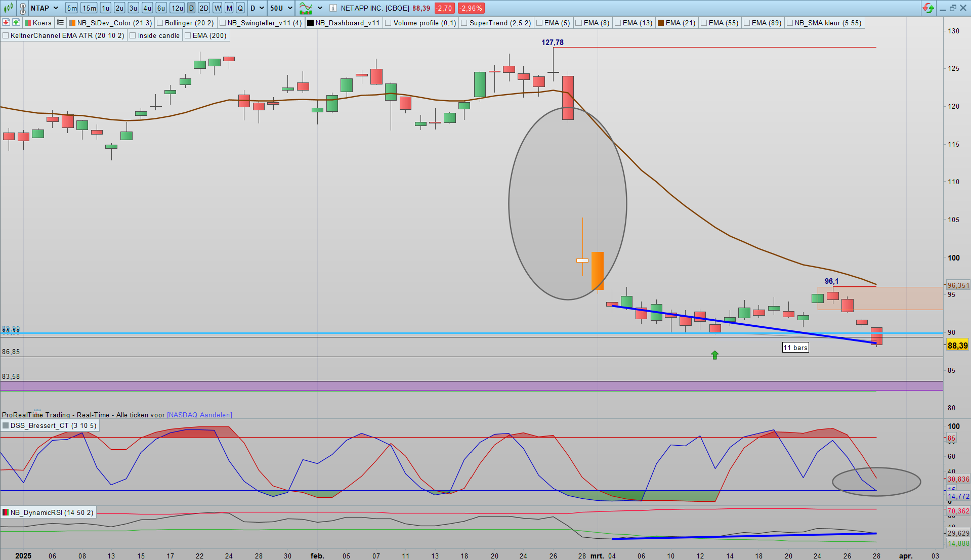Switch to the M monthly timeframe
This screenshot has height=560, width=971.
(x=229, y=8)
